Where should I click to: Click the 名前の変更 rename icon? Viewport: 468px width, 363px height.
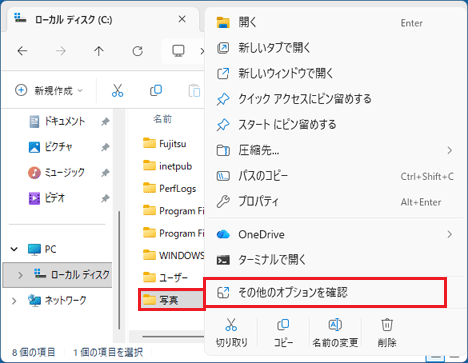[335, 324]
